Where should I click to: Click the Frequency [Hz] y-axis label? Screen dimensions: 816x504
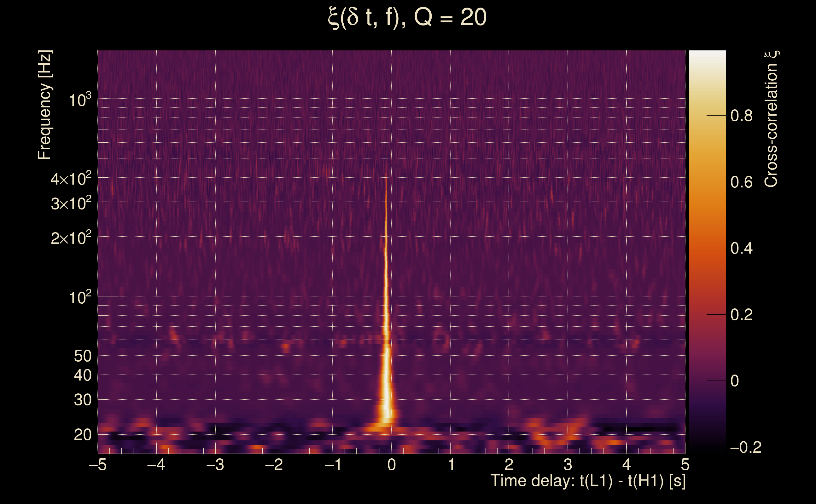45,105
